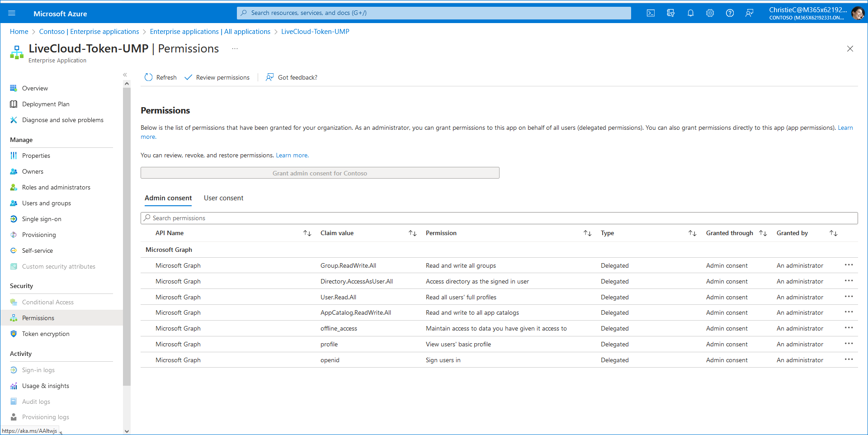
Task: Open Diagnose and solve problems
Action: (63, 120)
